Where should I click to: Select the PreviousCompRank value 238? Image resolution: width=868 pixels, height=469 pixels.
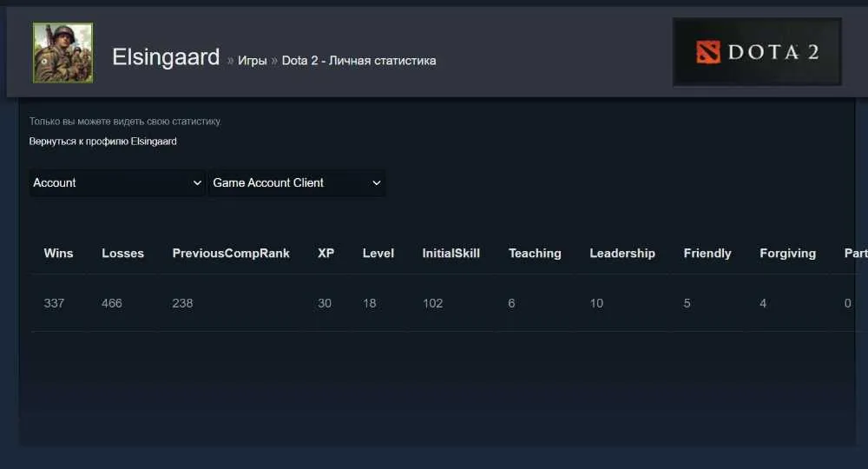point(182,303)
